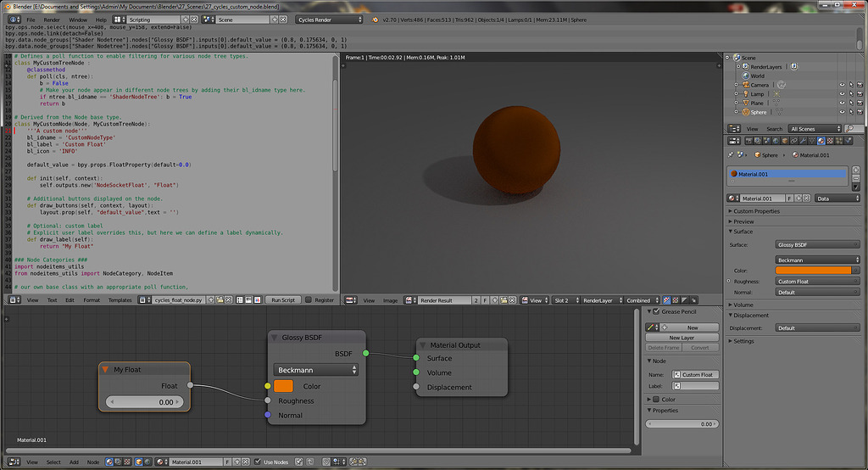Toggle Sphere selectability arrow icon

(x=851, y=112)
